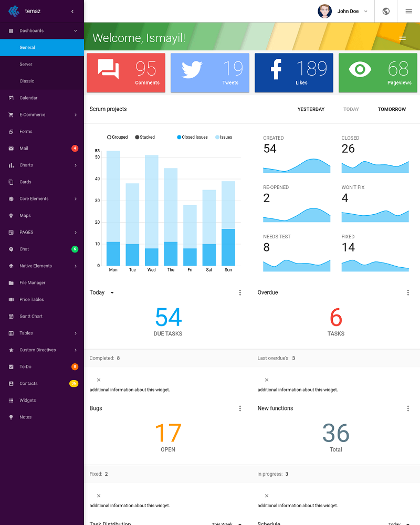Switch to the Tomorrow tab
The height and width of the screenshot is (525, 420).
(x=392, y=109)
